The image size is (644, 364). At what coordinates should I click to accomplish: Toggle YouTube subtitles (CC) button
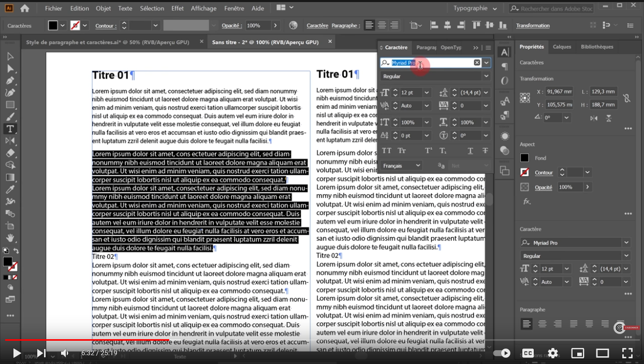coord(528,353)
